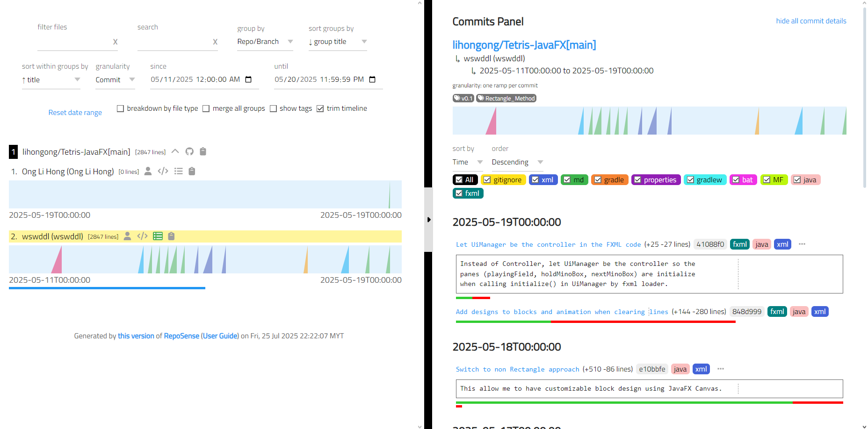This screenshot has height=429, width=868.
Task: Open Ong Li Hong's author profile icon
Action: click(148, 171)
